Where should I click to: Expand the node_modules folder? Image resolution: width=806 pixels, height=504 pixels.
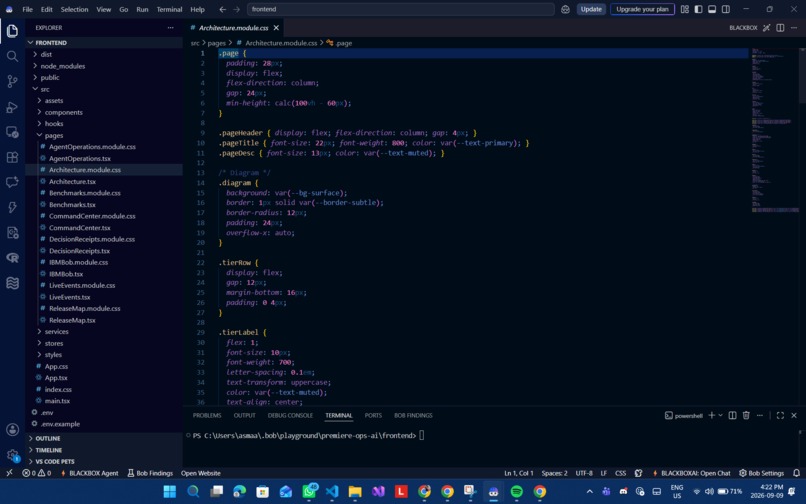coord(63,66)
